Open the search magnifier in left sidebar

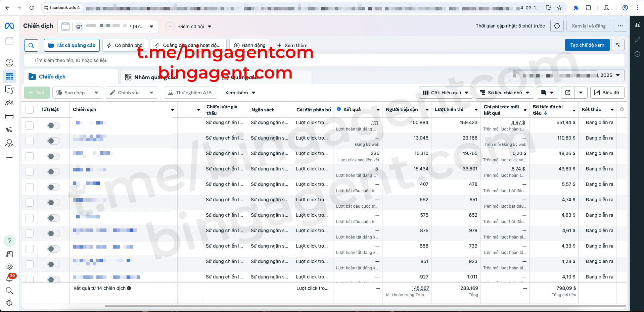(x=9, y=291)
